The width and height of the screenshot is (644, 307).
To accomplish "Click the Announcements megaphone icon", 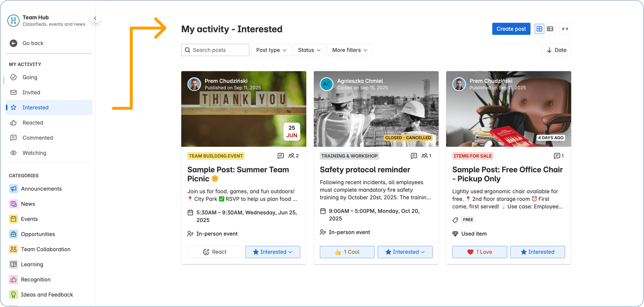I will pyautogui.click(x=13, y=189).
